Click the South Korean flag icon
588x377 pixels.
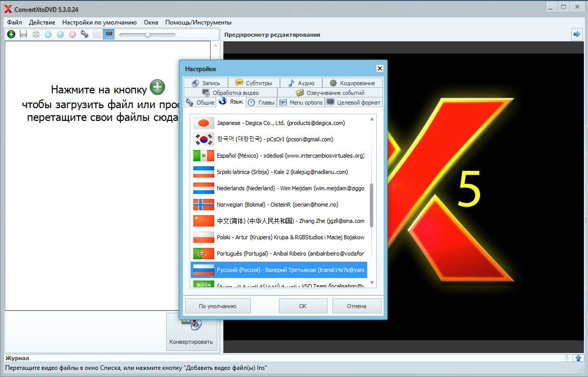click(203, 139)
